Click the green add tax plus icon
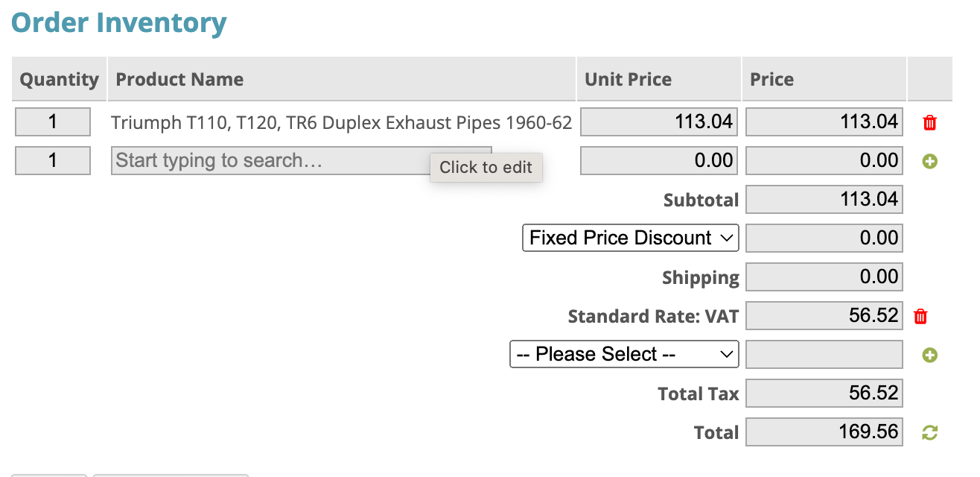The height and width of the screenshot is (477, 980). click(929, 356)
